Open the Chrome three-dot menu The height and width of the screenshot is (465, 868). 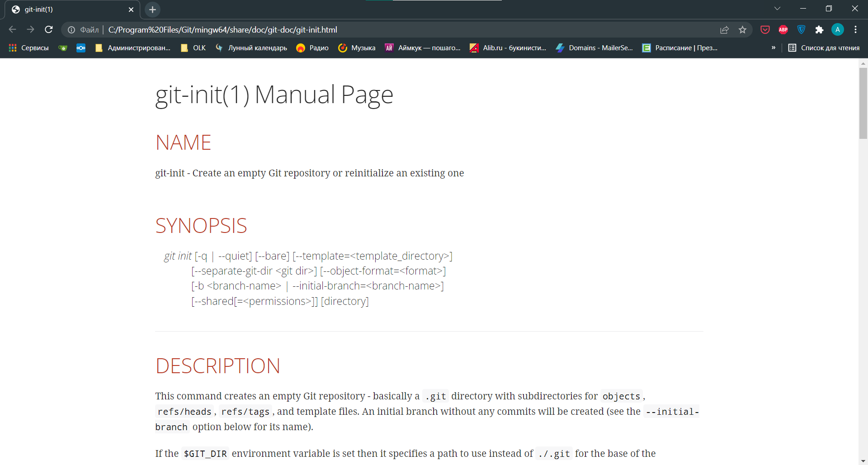pyautogui.click(x=855, y=30)
